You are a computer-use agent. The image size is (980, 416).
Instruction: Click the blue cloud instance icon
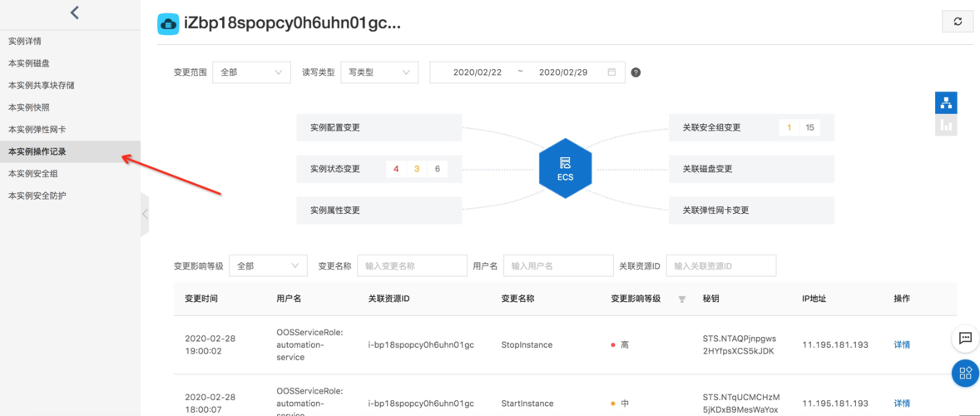[167, 24]
